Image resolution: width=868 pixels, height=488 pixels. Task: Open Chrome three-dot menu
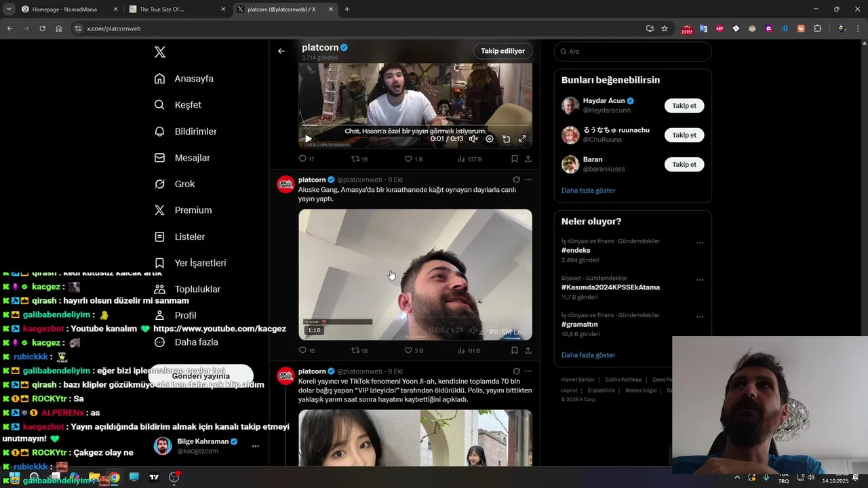(x=859, y=28)
